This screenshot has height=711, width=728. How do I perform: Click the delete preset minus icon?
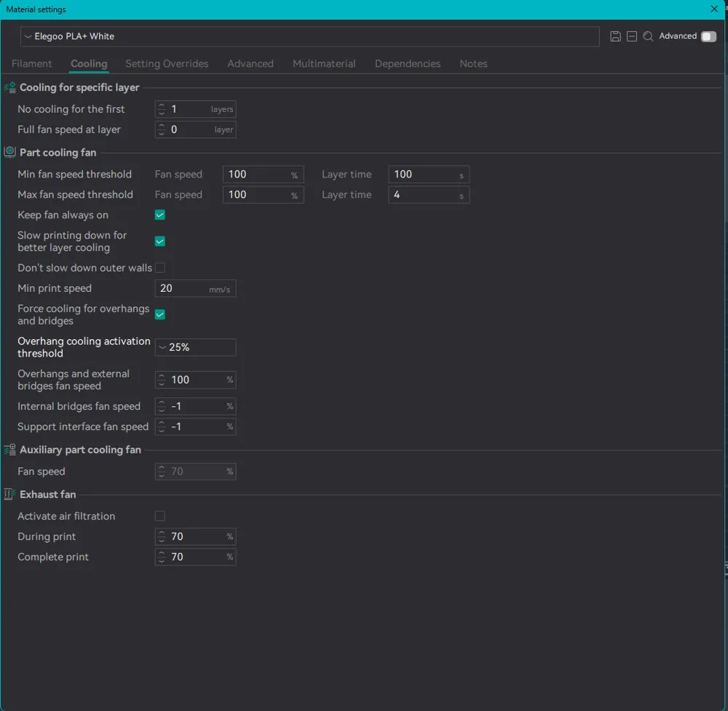tap(632, 36)
